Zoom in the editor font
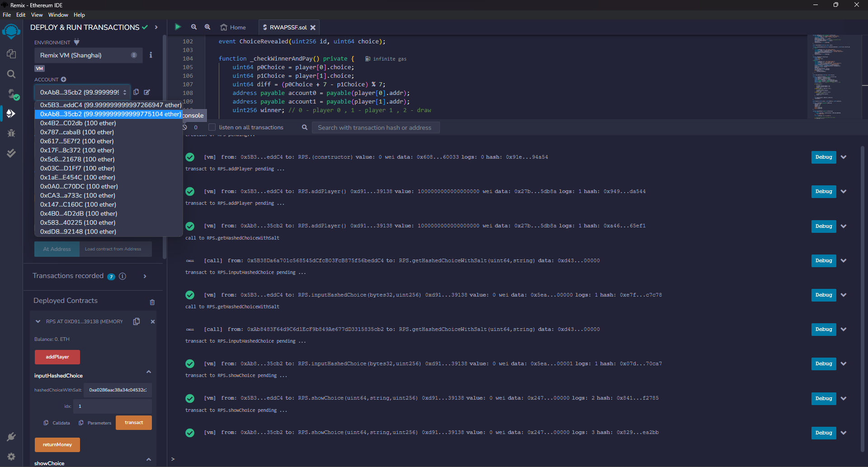Viewport: 868px width, 467px height. pyautogui.click(x=208, y=27)
